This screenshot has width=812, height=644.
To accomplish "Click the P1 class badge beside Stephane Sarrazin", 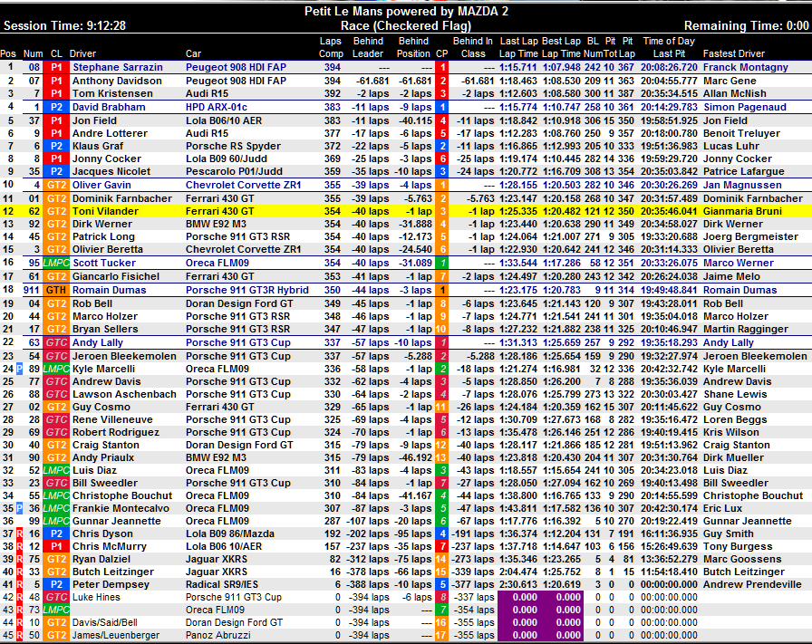I will point(56,67).
